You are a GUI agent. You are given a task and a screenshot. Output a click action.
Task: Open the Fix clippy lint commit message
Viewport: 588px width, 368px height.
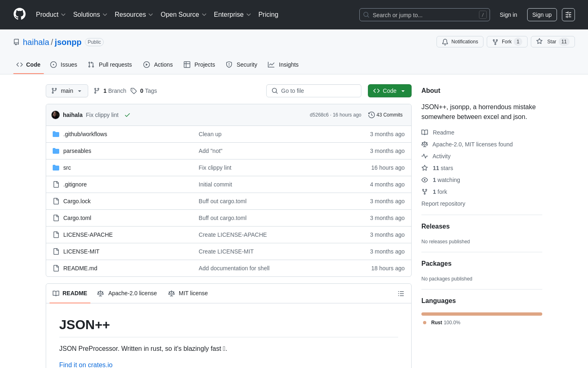pyautogui.click(x=102, y=115)
